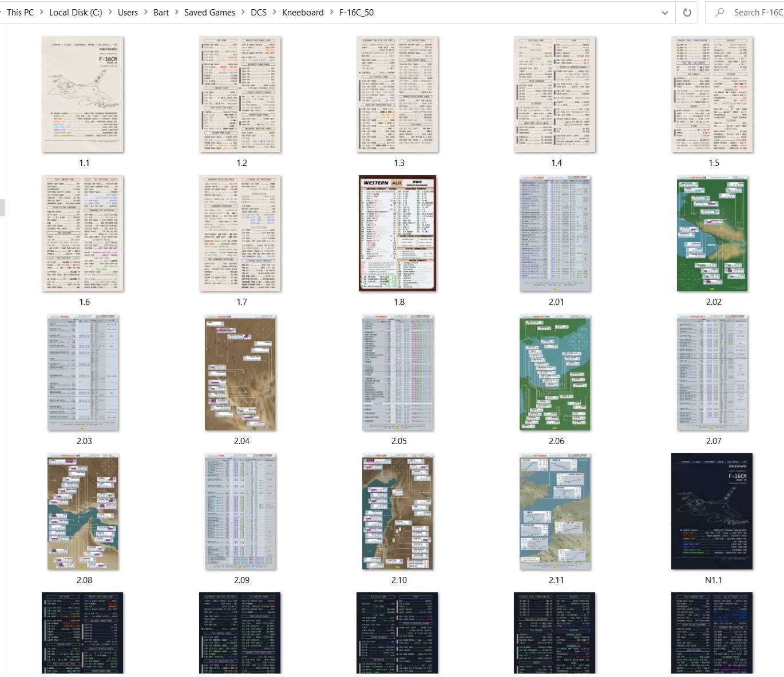
Task: Click F-16C_50 breadcrumb segment
Action: tap(357, 12)
